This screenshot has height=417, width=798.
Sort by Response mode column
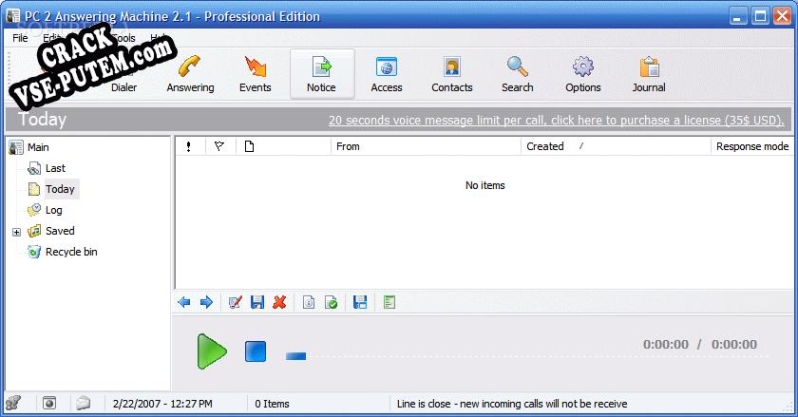[x=752, y=147]
